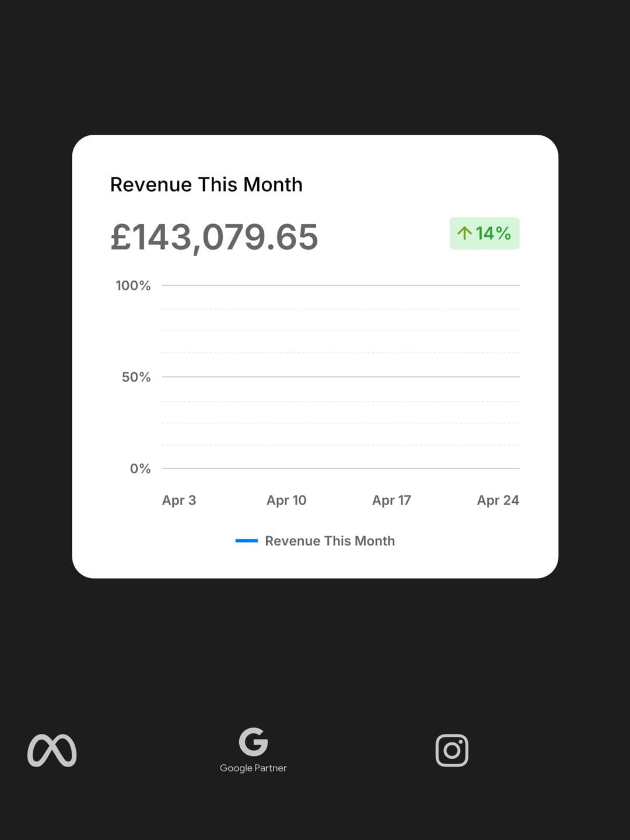Select the Apr 24 date label
Viewport: 630px width, 840px height.
pyautogui.click(x=498, y=500)
